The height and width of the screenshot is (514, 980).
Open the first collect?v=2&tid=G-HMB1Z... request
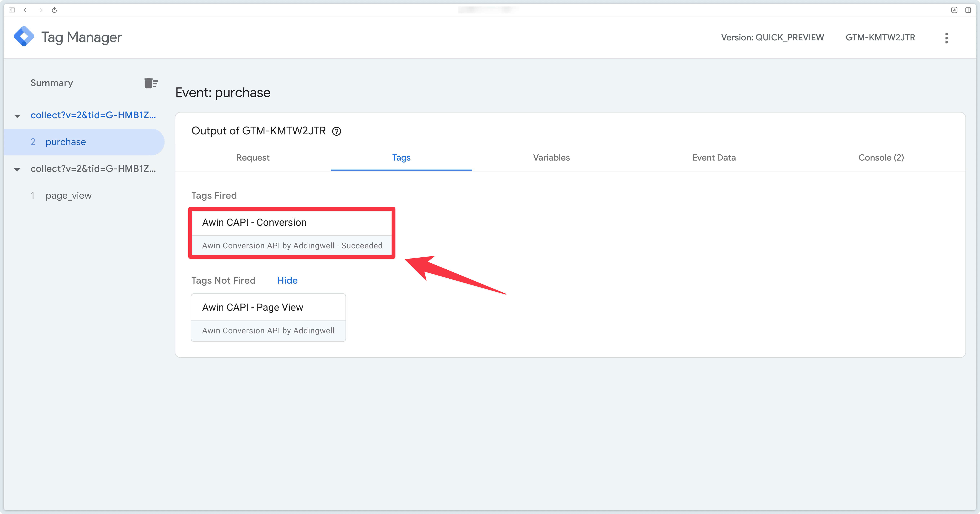(93, 115)
